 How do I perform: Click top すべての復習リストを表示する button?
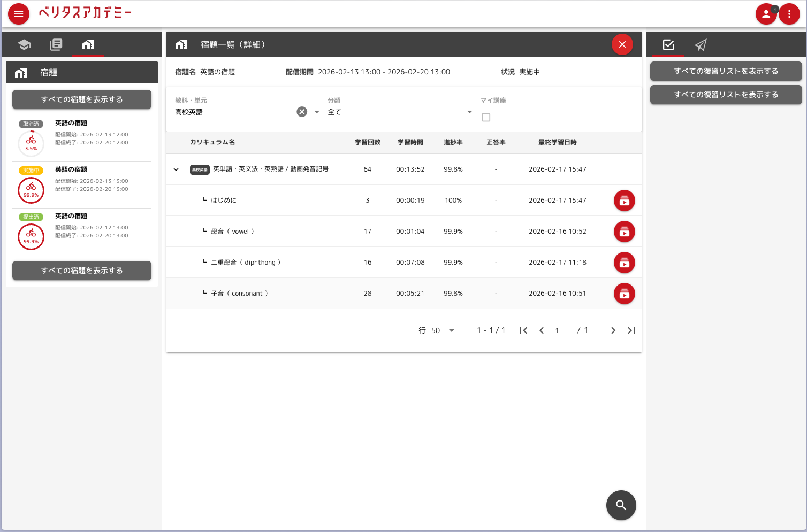(726, 71)
